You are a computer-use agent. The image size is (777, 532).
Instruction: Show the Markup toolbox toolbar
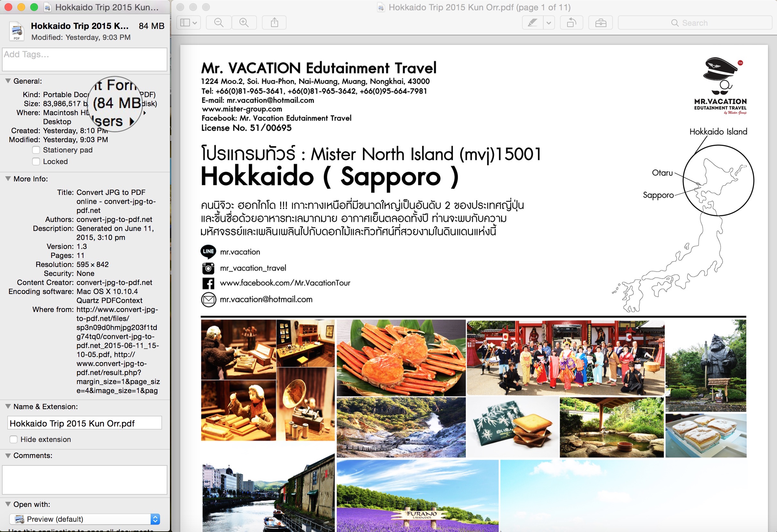tap(601, 23)
